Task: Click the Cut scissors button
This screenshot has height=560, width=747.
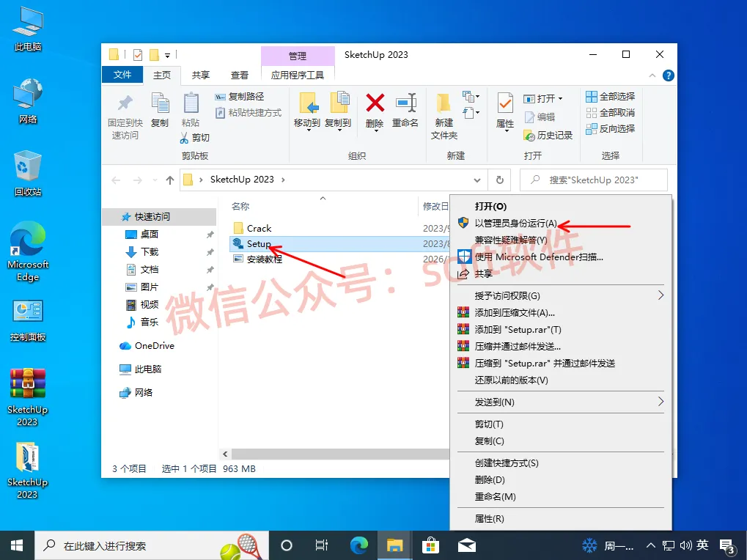Action: [195, 138]
